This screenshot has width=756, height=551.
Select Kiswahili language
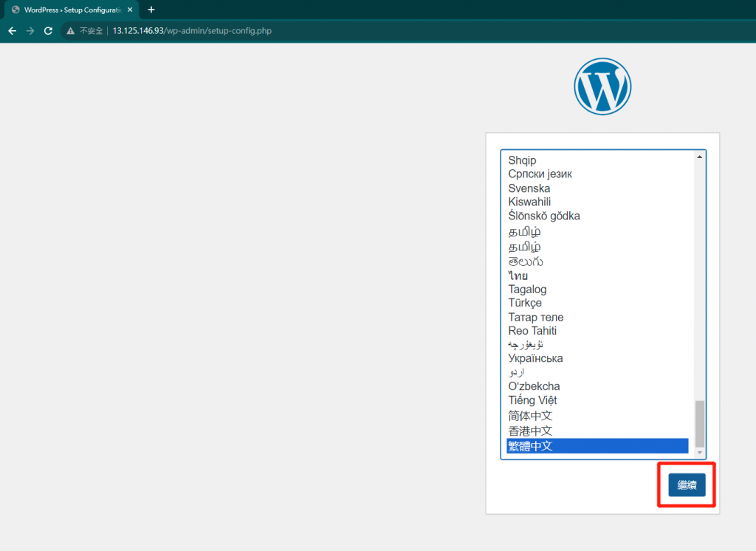click(597, 202)
